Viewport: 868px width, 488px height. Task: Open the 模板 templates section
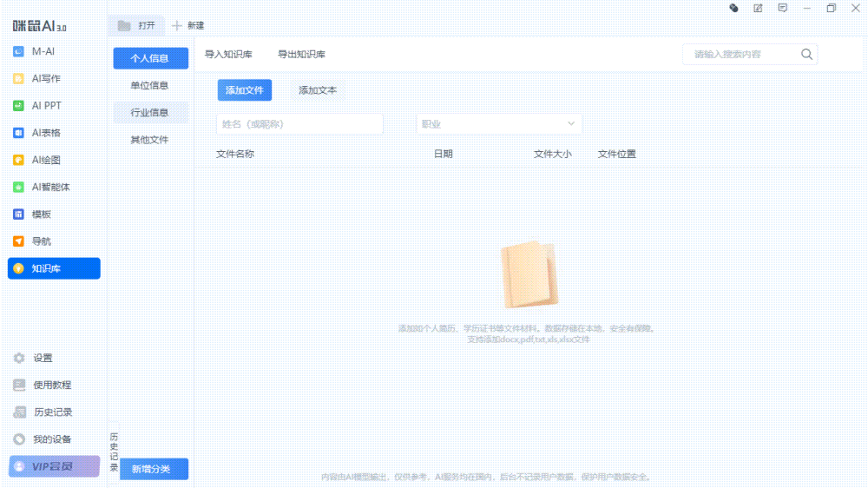42,214
